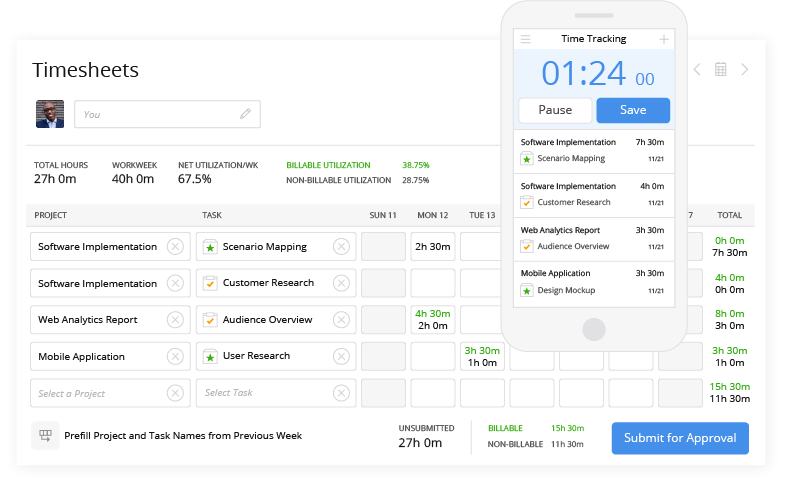Save the tracked time entry

(633, 110)
